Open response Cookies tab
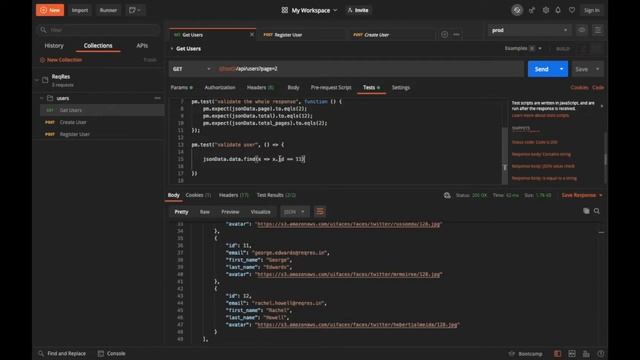 click(198, 196)
